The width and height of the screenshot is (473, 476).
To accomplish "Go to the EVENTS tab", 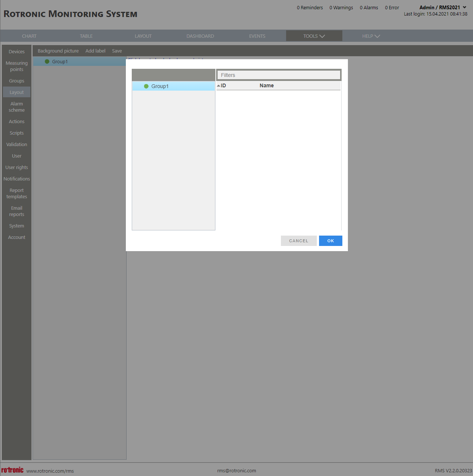I will point(257,36).
